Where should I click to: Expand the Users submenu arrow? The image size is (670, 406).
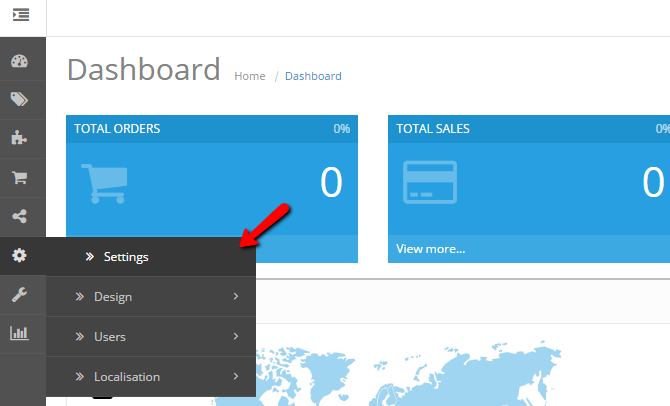coord(235,336)
